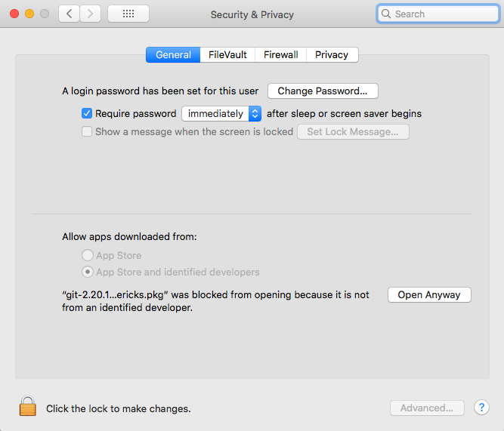The image size is (504, 431).
Task: Click the Change Password button
Action: [x=323, y=91]
